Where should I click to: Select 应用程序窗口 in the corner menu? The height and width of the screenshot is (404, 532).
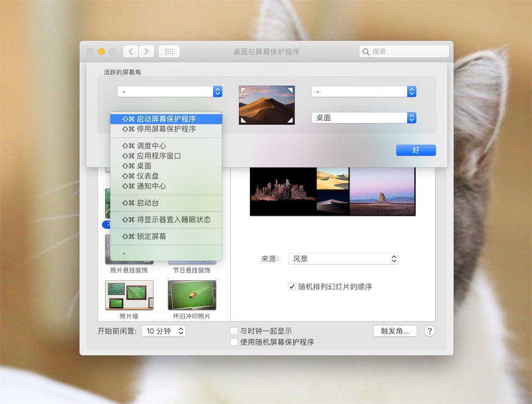pos(166,156)
